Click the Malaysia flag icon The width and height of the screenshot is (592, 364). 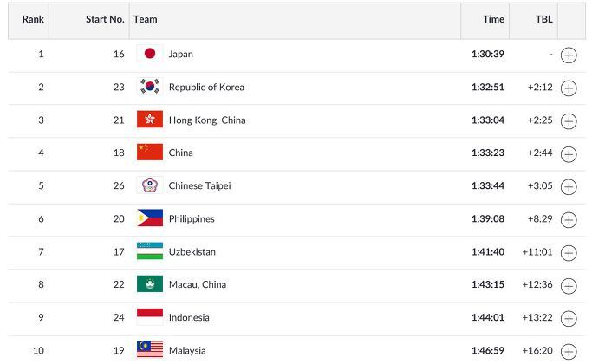point(150,349)
